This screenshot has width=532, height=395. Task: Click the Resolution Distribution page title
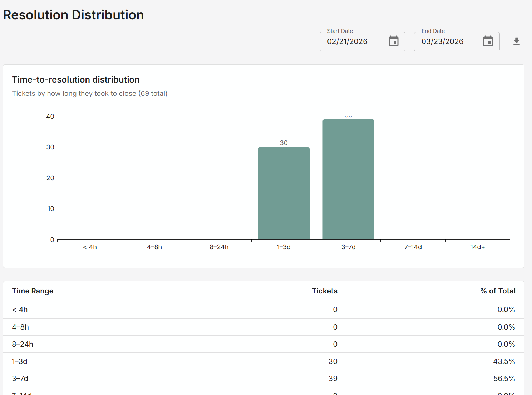(x=73, y=15)
